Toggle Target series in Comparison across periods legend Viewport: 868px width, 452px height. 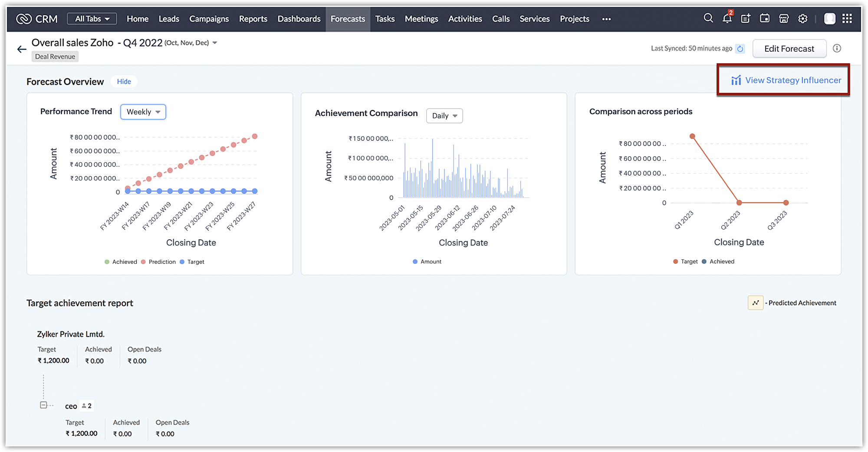[685, 261]
